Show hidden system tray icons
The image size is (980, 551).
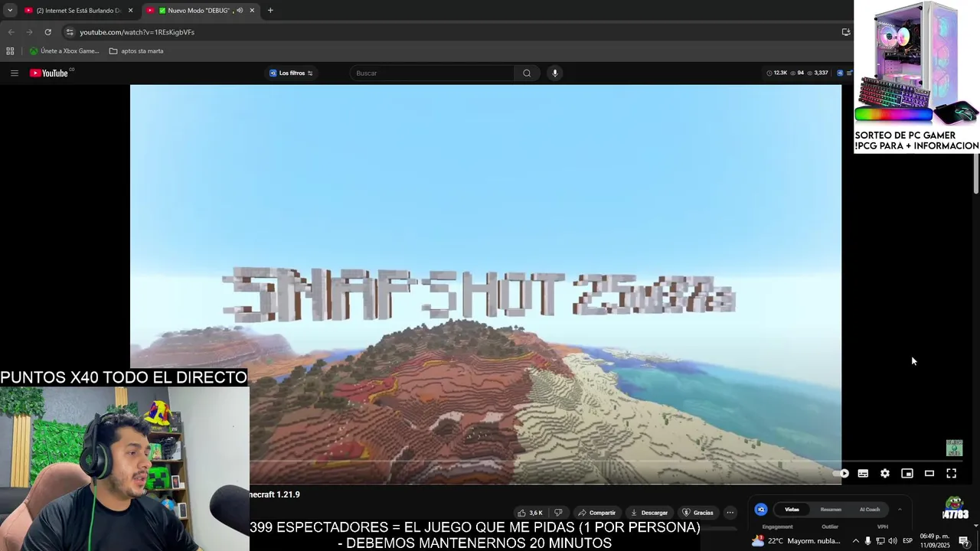coord(856,541)
